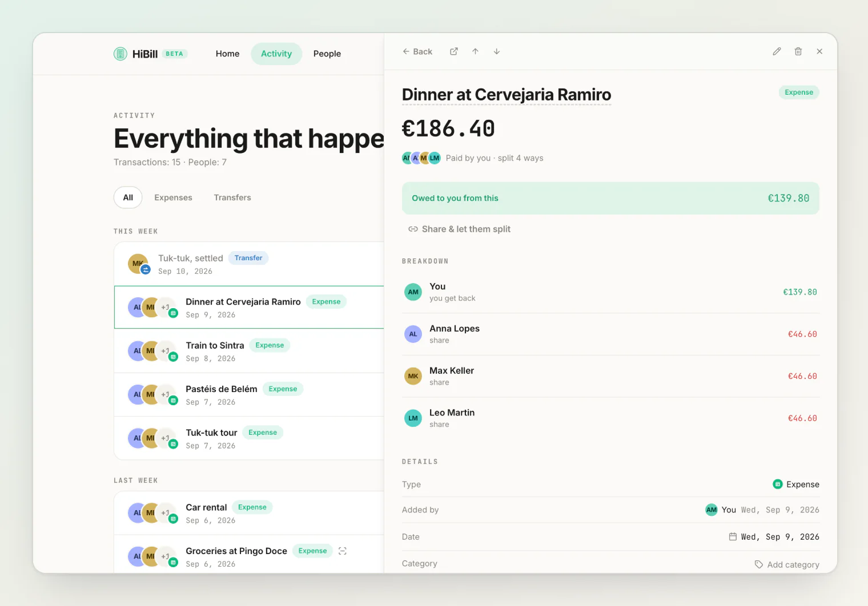
Task: Open the Car rental expense
Action: 249,513
